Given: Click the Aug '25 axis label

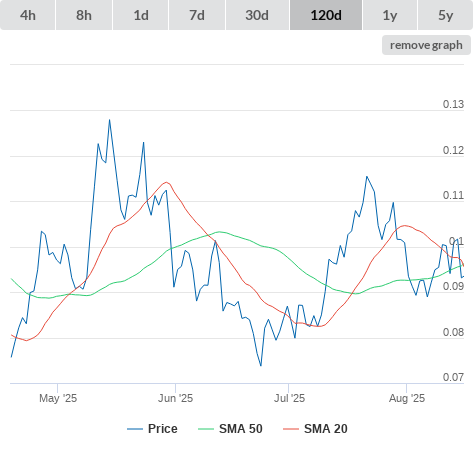Looking at the screenshot, I should 407,398.
